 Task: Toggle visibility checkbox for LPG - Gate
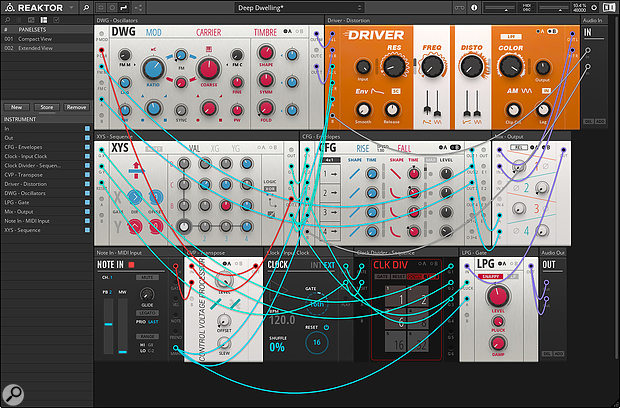(x=87, y=202)
